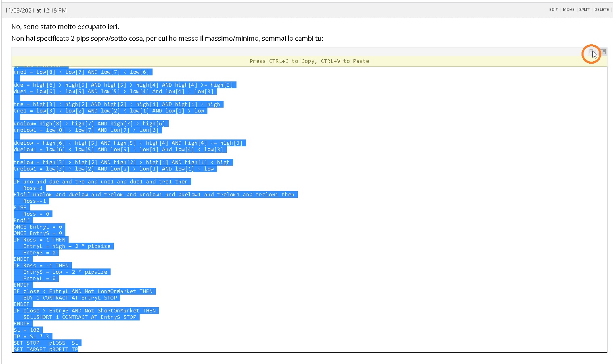Click the 'SET TARGET pROFIT TP' line
Image resolution: width=613 pixels, height=364 pixels.
[46, 349]
